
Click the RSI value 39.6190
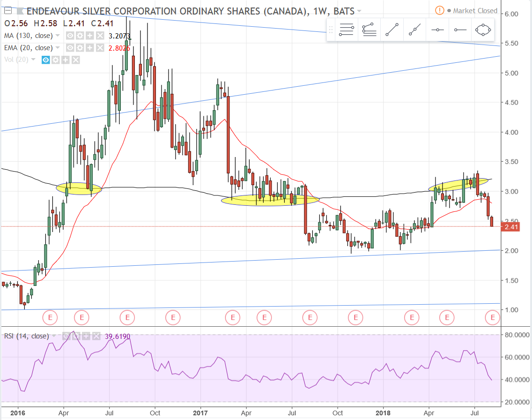tap(118, 337)
